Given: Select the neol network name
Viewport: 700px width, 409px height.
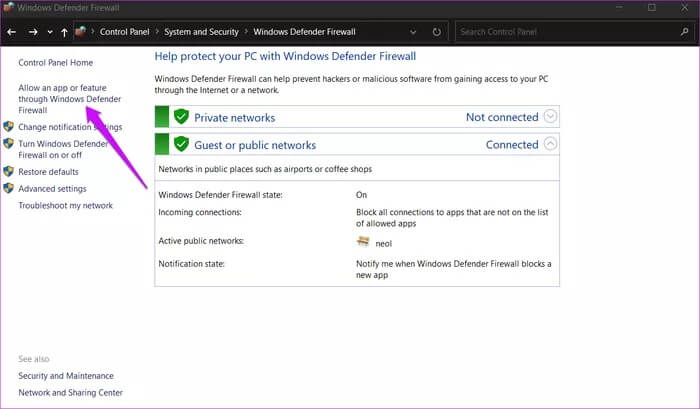Looking at the screenshot, I should [383, 244].
